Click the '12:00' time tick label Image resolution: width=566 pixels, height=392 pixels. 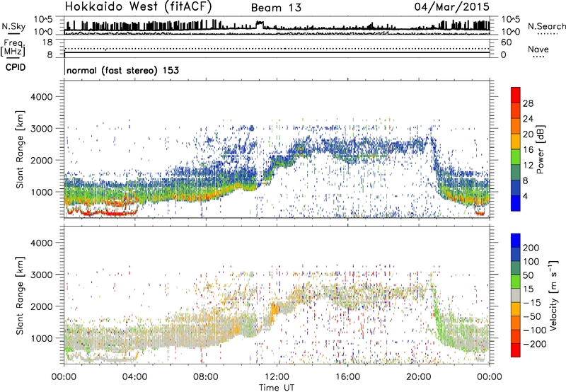(x=277, y=377)
